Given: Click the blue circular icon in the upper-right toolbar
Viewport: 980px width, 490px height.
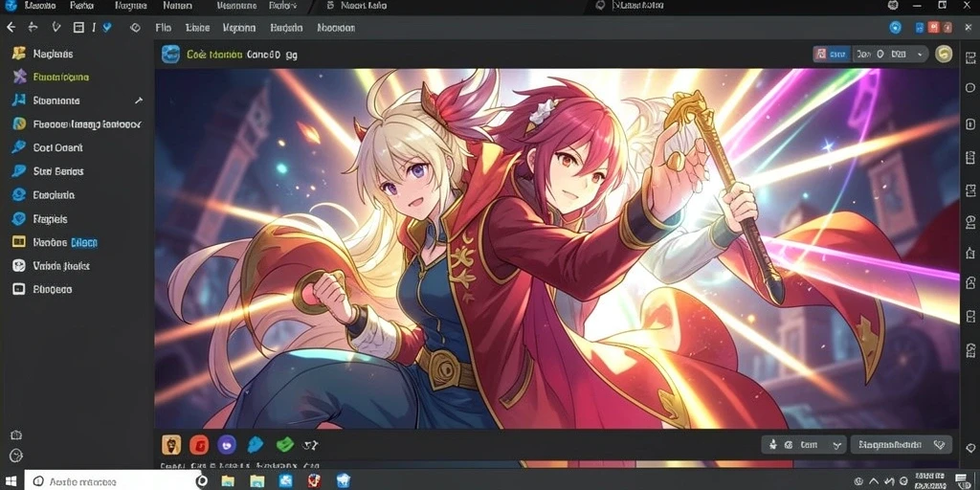Looking at the screenshot, I should 896,28.
